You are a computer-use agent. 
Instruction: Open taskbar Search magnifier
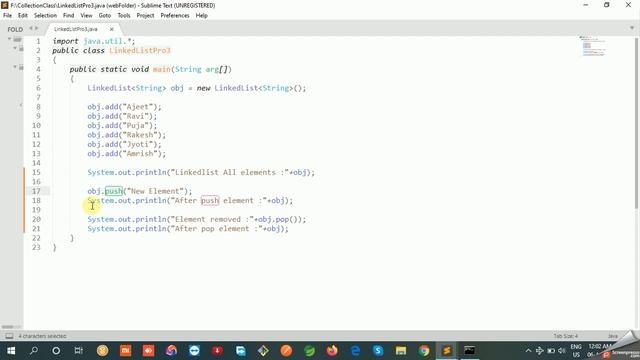(x=34, y=351)
